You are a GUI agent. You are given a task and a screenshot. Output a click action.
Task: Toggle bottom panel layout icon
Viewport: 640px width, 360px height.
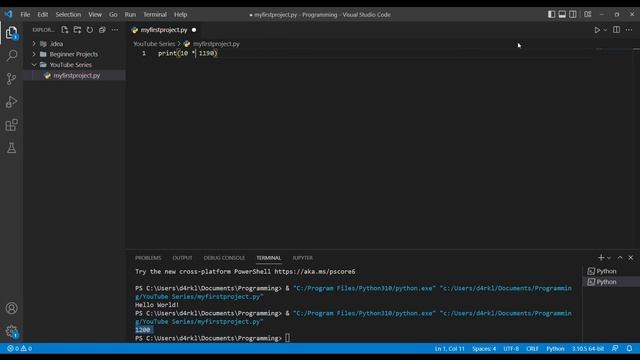tap(562, 14)
